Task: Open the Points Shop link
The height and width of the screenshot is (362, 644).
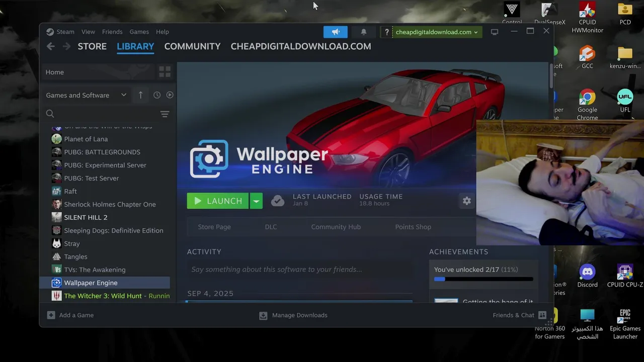Action: 413,227
